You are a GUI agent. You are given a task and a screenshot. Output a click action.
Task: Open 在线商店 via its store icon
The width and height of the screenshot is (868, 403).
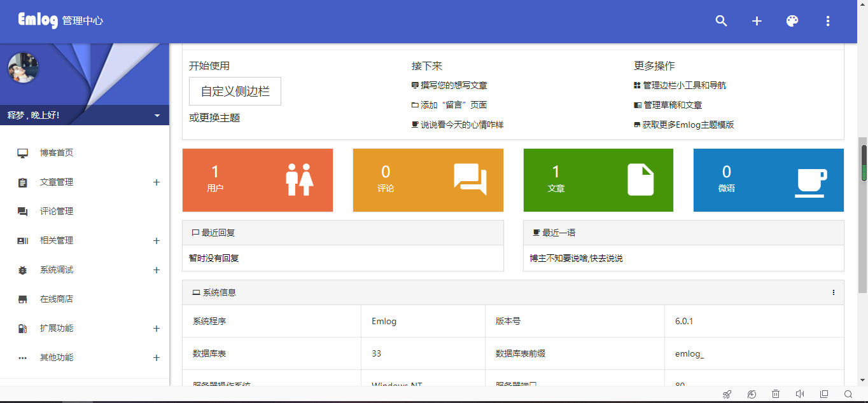point(23,299)
